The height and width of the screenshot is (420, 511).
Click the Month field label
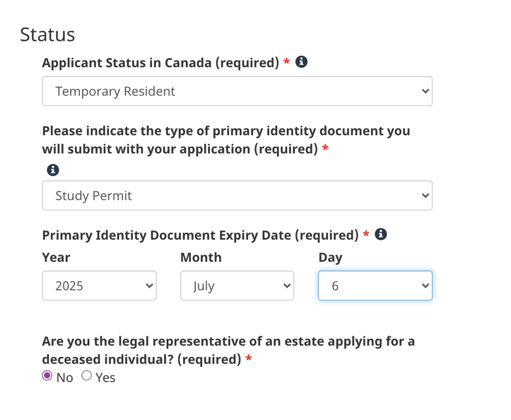pos(201,257)
